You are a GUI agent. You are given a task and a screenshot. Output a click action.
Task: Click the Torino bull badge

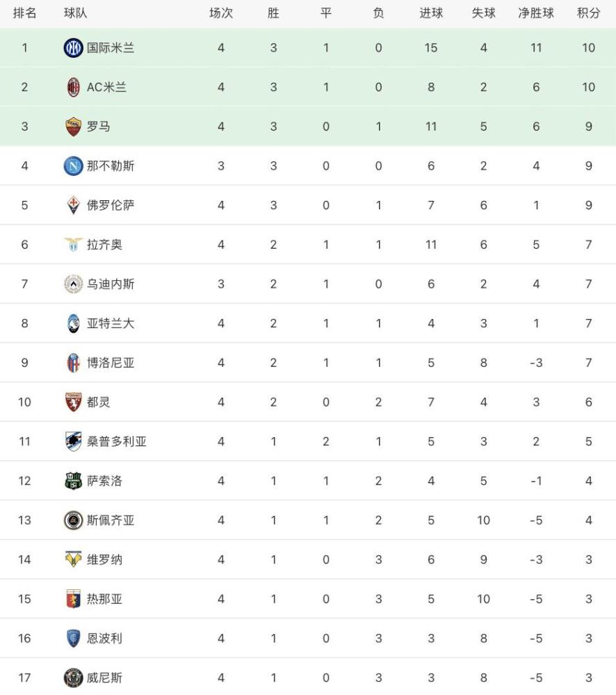[73, 402]
